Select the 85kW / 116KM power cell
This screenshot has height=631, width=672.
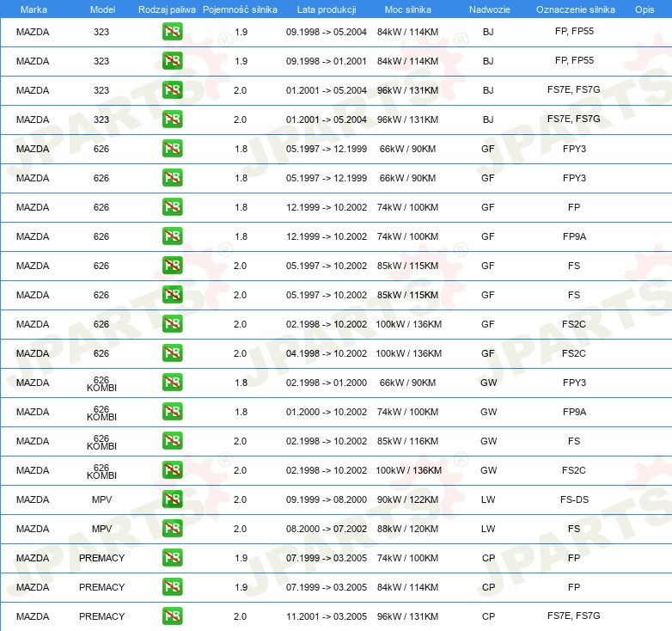(x=407, y=441)
